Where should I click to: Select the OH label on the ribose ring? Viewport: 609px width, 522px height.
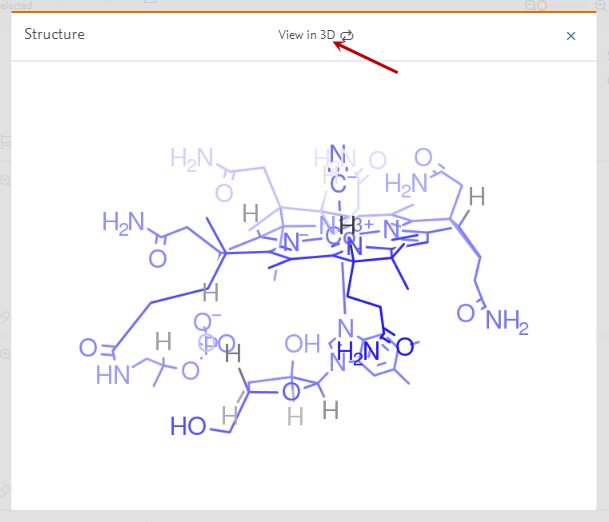302,345
